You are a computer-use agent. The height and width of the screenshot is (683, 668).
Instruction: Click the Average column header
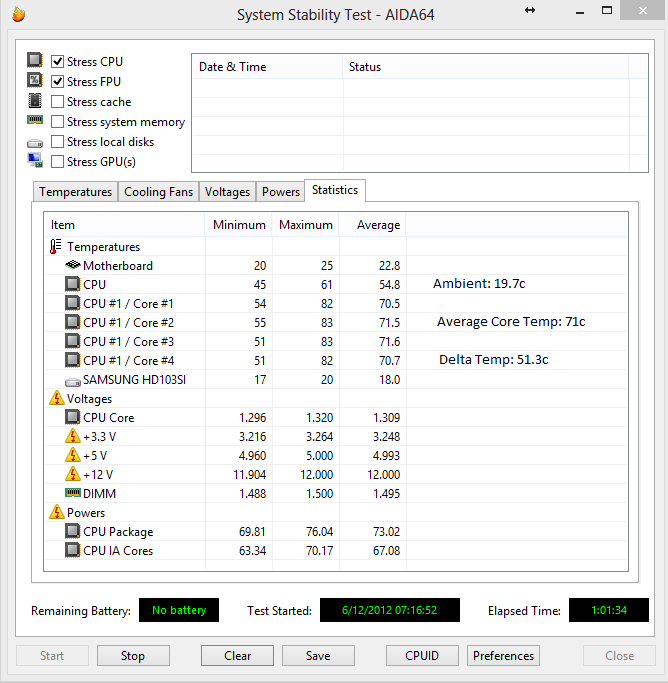[x=372, y=225]
